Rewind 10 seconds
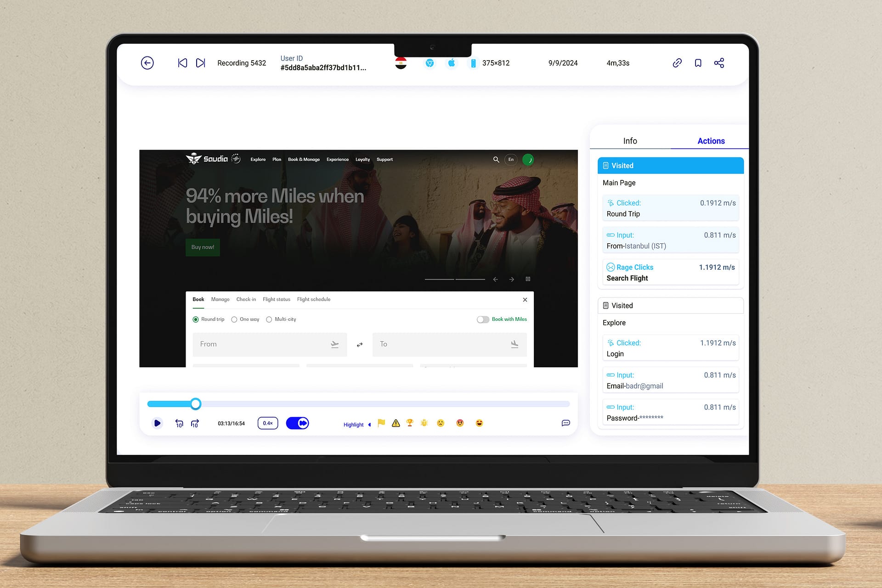The image size is (882, 588). pyautogui.click(x=179, y=423)
